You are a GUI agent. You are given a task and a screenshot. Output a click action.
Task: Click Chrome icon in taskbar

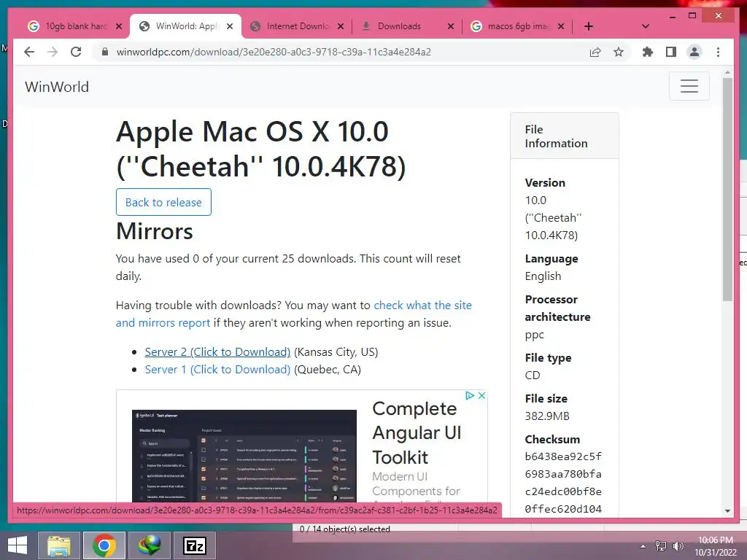[104, 545]
